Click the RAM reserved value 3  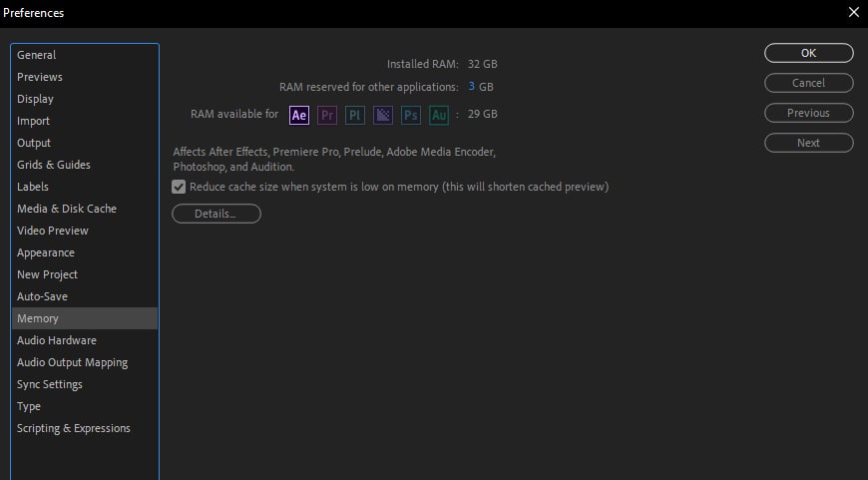pyautogui.click(x=472, y=87)
